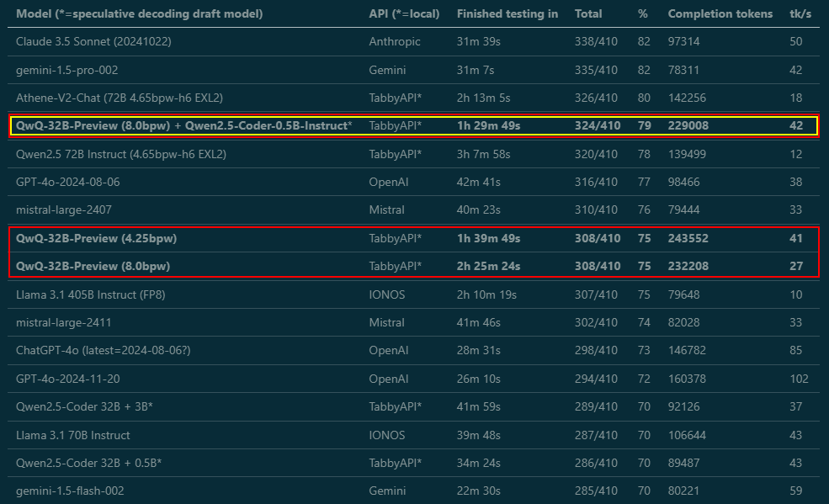Viewport: 829px width, 504px height.
Task: Click the '85' tk/s value
Action: [x=795, y=351]
